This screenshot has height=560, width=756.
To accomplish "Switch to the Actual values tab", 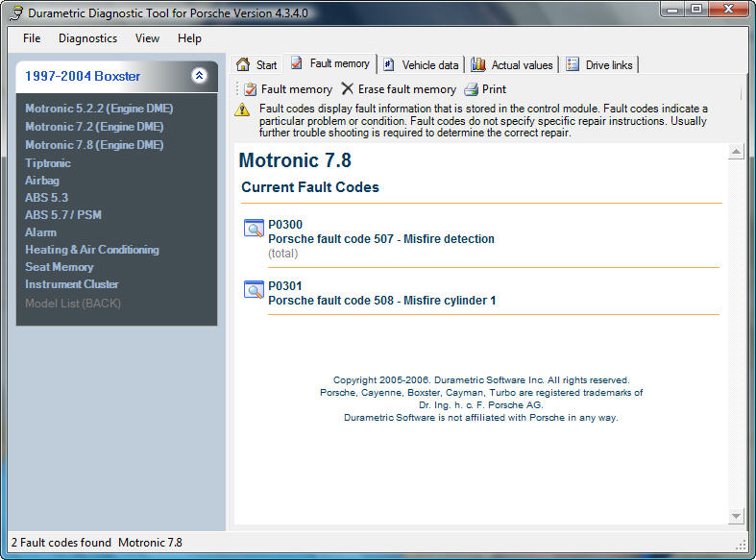I will coord(513,64).
